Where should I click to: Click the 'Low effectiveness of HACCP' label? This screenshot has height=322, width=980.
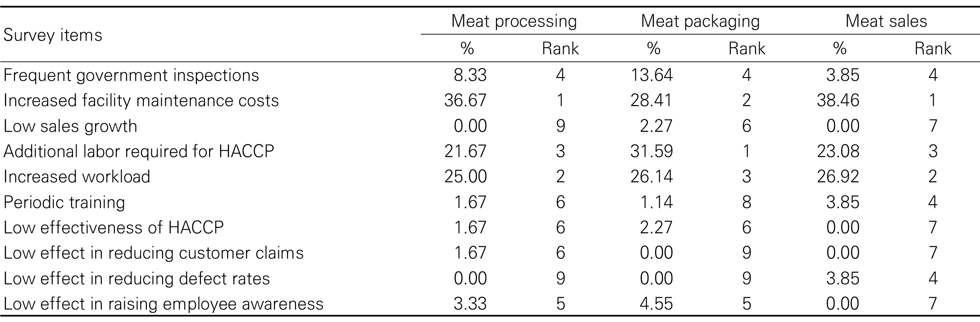pos(114,227)
